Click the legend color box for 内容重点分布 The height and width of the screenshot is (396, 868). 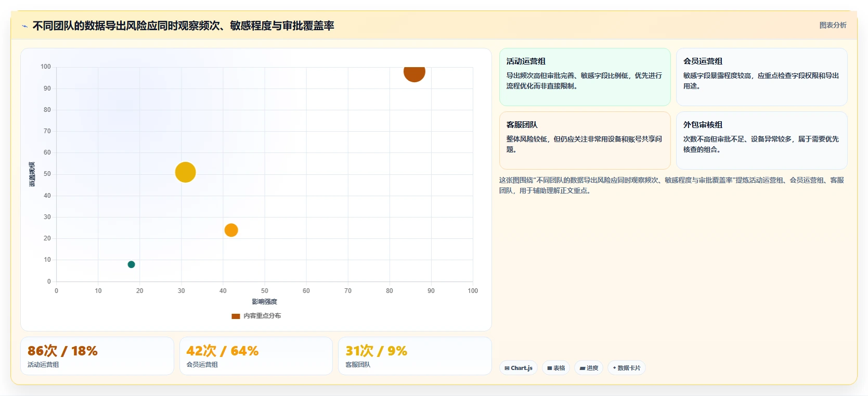click(x=236, y=316)
